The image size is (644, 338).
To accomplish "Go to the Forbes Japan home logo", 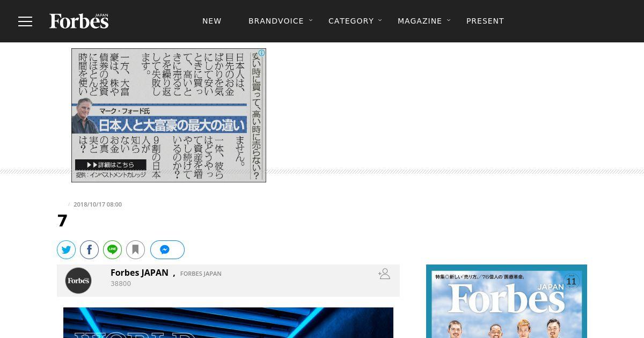I will 79,21.
